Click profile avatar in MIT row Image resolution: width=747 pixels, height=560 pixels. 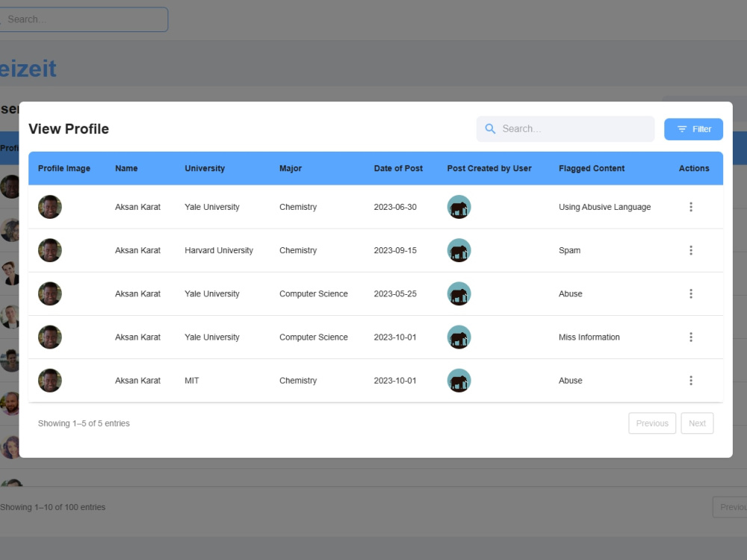pyautogui.click(x=50, y=381)
